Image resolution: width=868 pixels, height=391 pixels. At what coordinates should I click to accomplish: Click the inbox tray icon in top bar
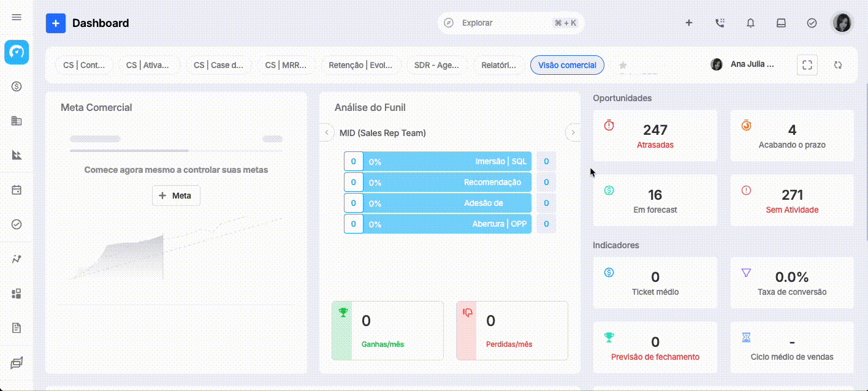781,23
